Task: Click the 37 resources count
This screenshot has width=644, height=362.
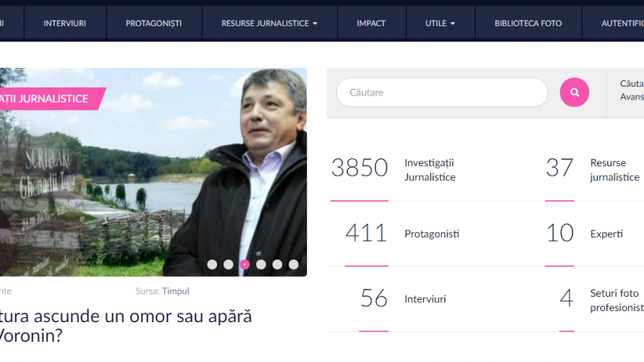Action: pos(560,168)
